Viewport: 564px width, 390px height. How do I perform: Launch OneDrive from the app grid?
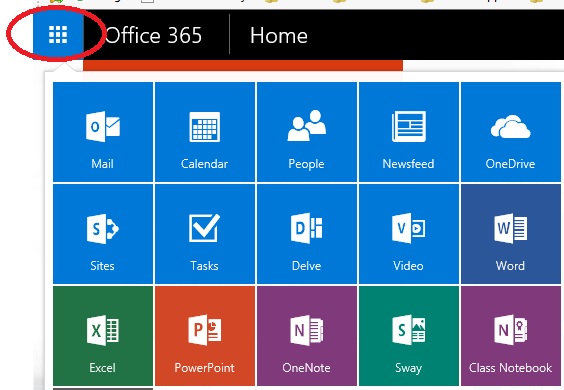pos(511,132)
